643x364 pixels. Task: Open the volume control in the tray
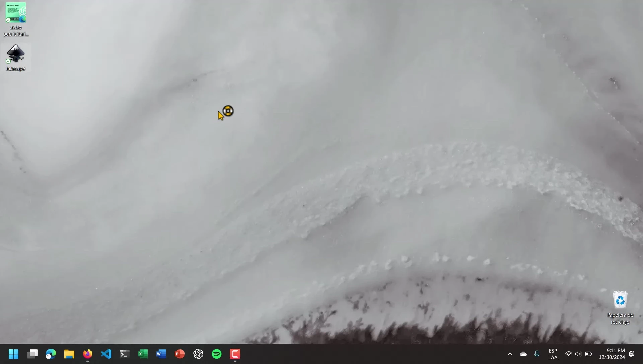578,354
